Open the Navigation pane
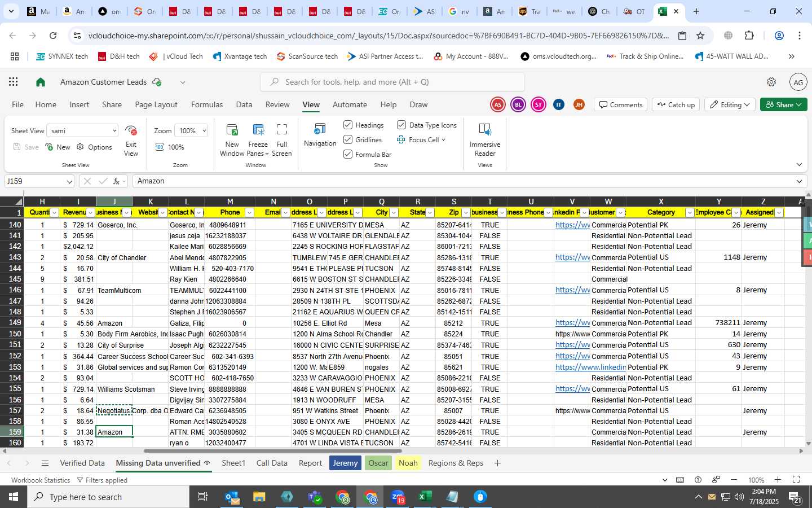Screen dimensions: 812x508 (320, 135)
